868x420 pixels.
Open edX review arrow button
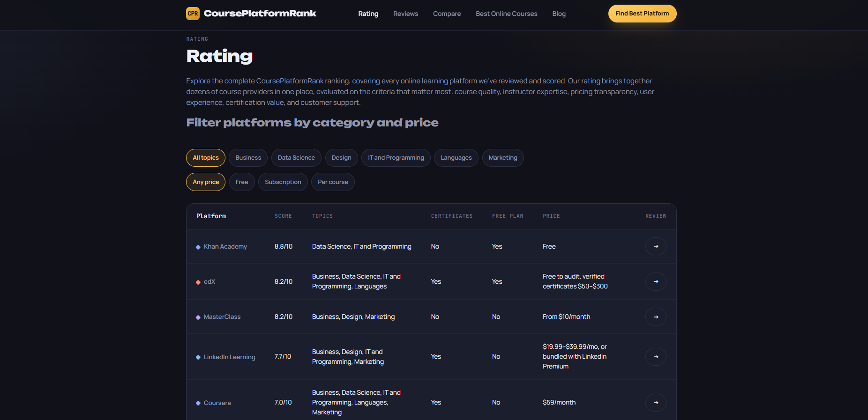[656, 281]
